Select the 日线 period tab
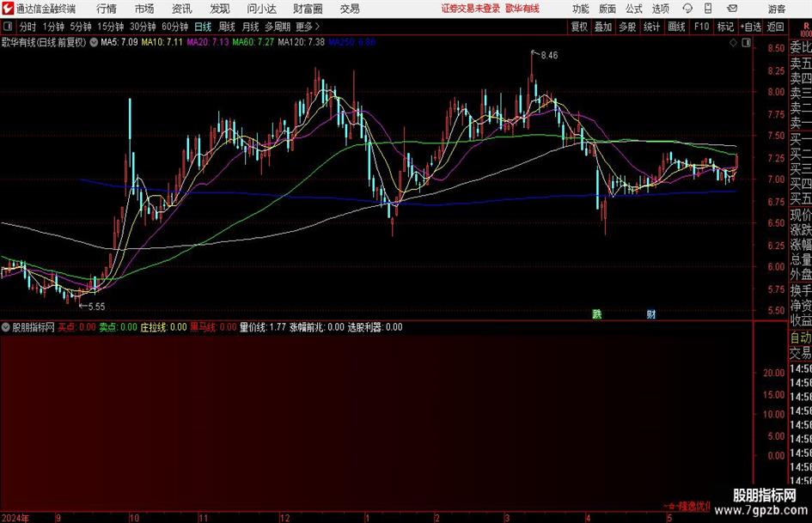 203,27
